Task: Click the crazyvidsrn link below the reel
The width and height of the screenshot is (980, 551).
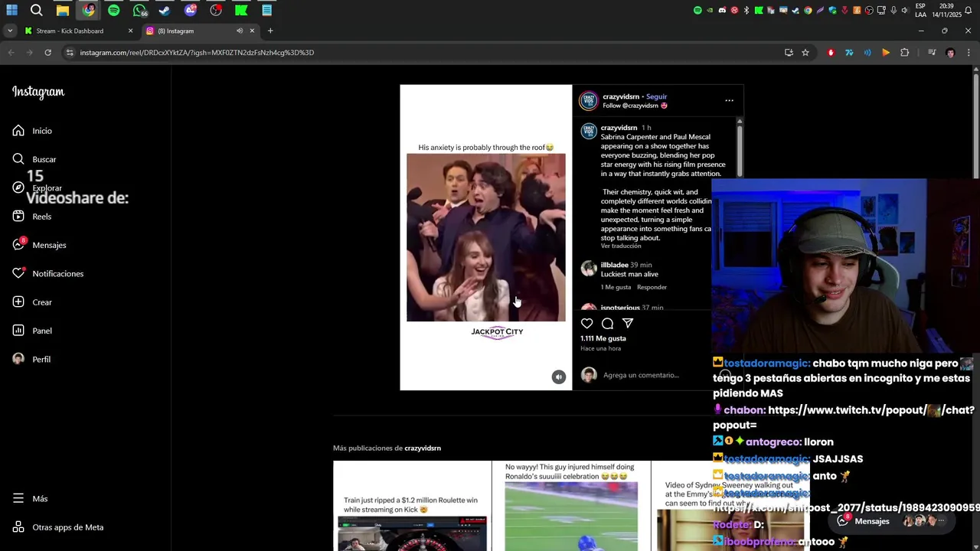Action: tap(423, 448)
